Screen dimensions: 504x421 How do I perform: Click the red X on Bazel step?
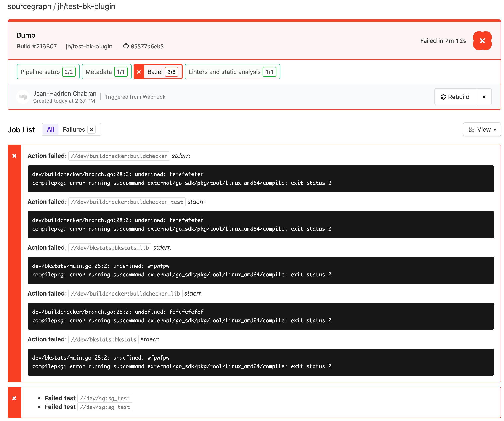tap(139, 72)
